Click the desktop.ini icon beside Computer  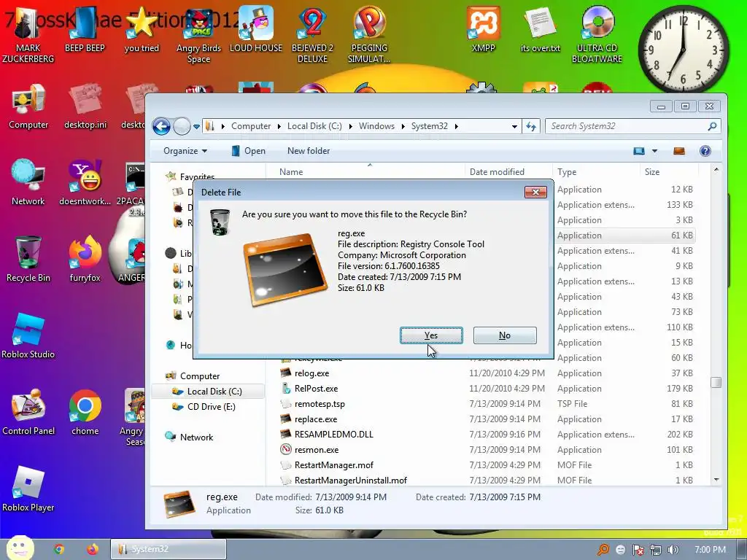pos(85,106)
